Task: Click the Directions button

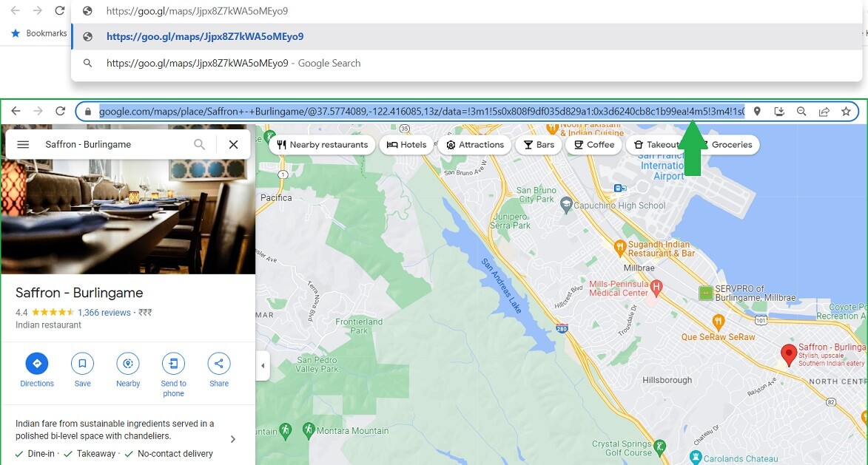Action: (37, 370)
